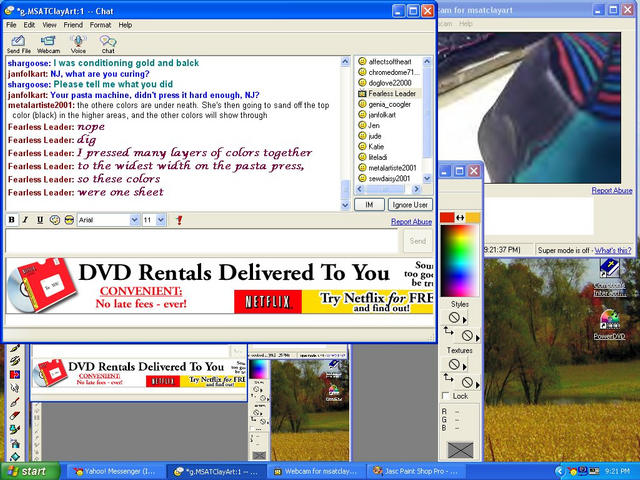640x480 pixels.
Task: Switch to Yahoo! Messenger taskbar button
Action: click(x=115, y=471)
